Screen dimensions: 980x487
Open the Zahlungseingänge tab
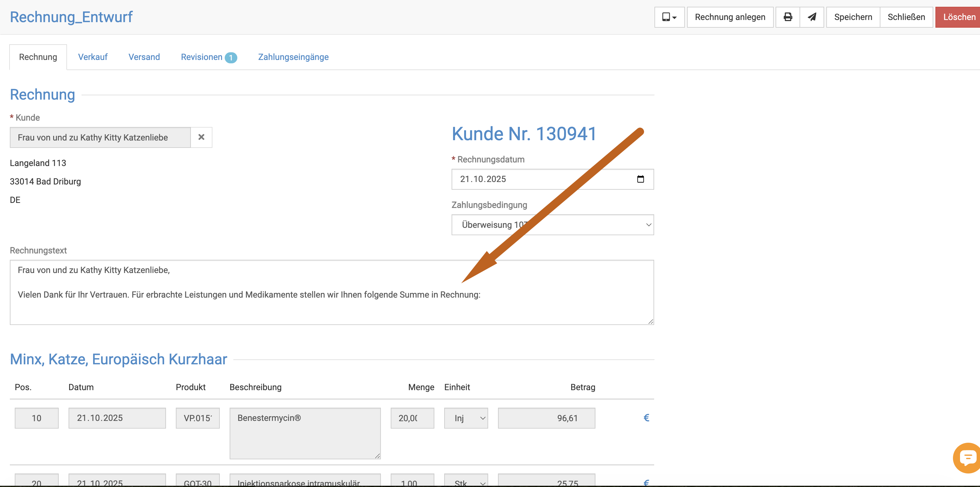click(x=293, y=57)
